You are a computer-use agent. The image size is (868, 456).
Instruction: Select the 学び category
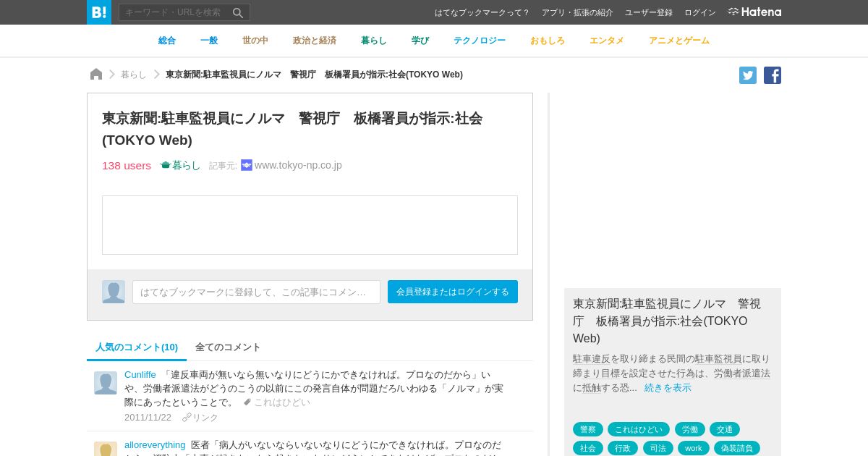point(420,41)
